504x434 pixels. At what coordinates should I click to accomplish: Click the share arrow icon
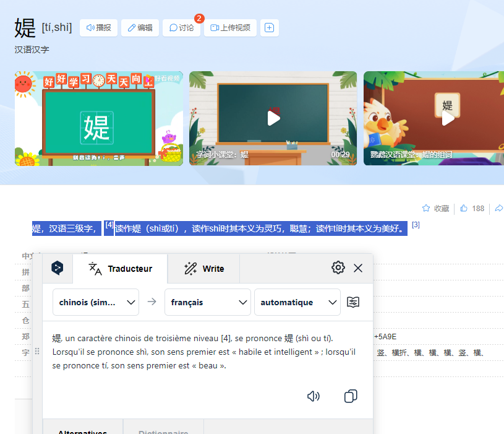[x=498, y=209]
